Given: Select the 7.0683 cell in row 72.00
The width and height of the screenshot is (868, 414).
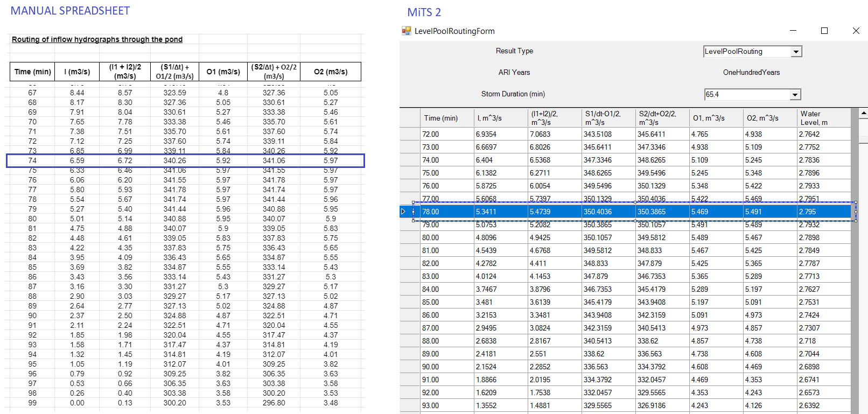Looking at the screenshot, I should click(x=555, y=134).
